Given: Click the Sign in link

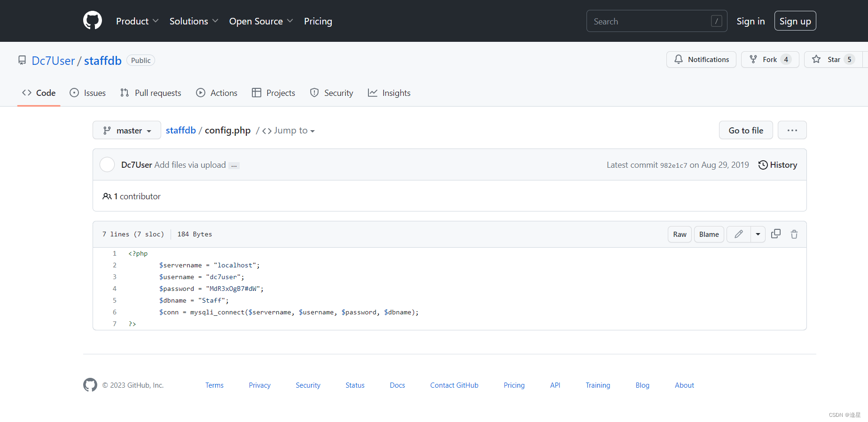Looking at the screenshot, I should [751, 21].
